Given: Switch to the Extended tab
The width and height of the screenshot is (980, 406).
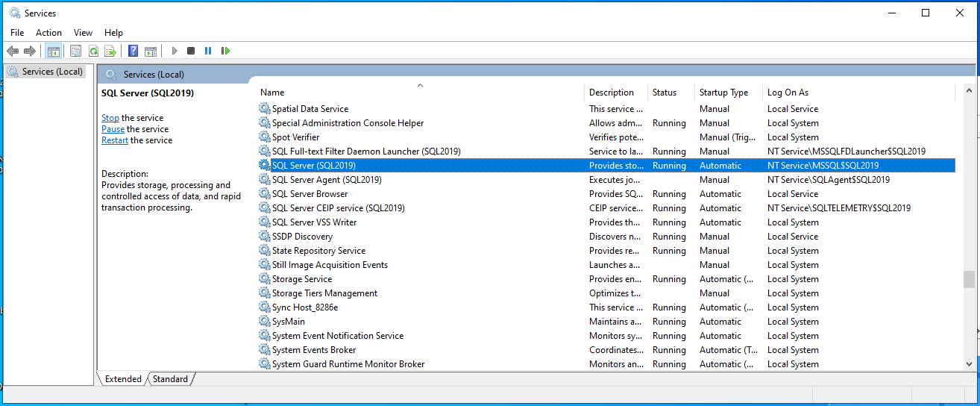Looking at the screenshot, I should pyautogui.click(x=123, y=379).
